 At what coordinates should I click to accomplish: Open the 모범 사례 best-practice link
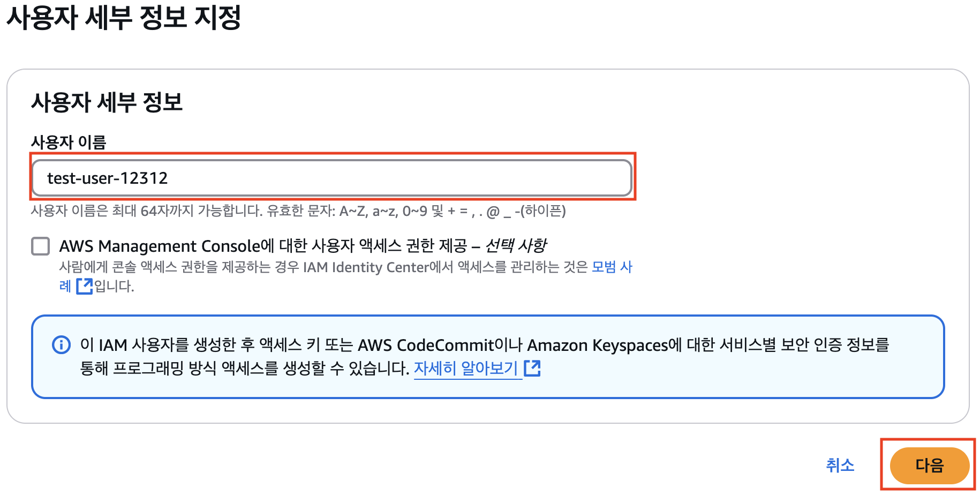(x=612, y=267)
